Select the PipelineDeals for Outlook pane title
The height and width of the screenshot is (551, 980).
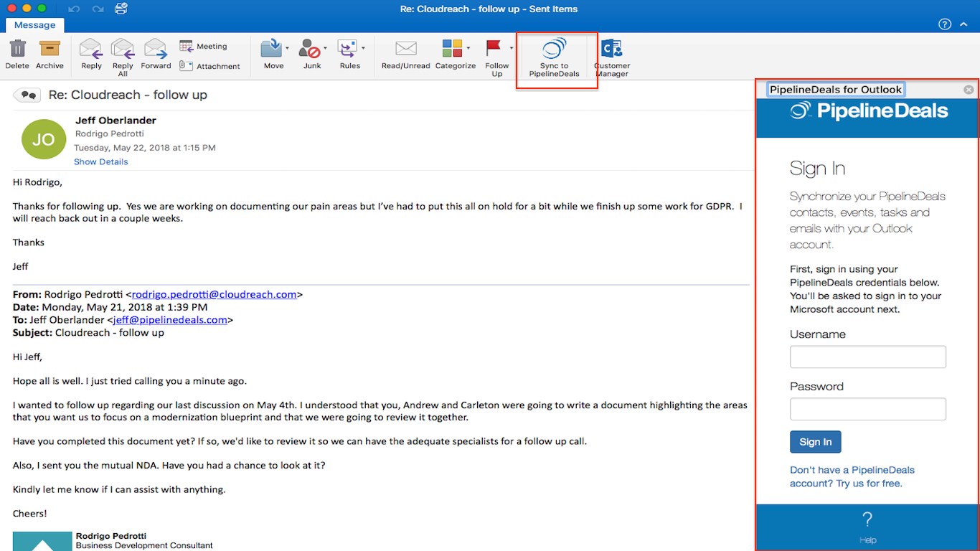pyautogui.click(x=836, y=90)
